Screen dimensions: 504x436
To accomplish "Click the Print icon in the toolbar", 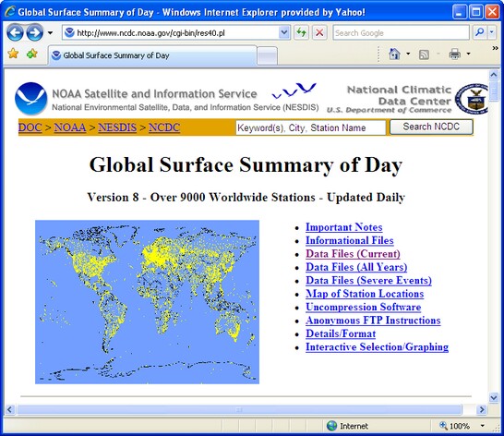I will pos(454,54).
